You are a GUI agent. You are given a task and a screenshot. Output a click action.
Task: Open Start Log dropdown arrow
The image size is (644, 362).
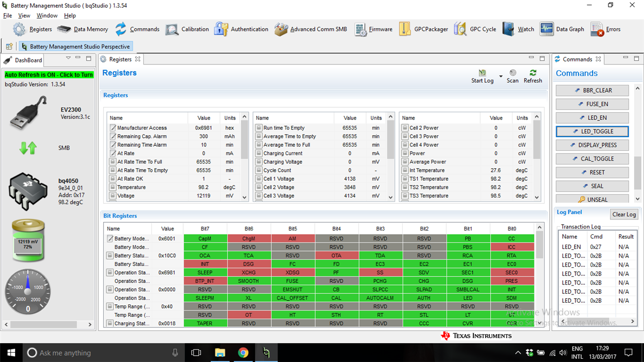coord(501,76)
